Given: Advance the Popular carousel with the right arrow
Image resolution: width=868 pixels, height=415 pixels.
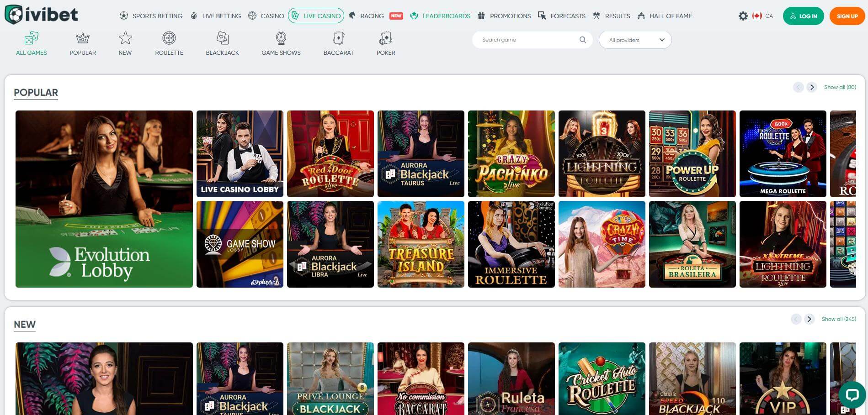Looking at the screenshot, I should pyautogui.click(x=812, y=87).
